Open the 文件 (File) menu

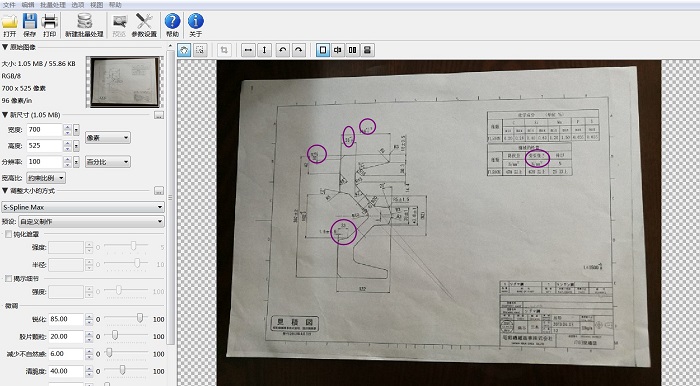[x=9, y=5]
